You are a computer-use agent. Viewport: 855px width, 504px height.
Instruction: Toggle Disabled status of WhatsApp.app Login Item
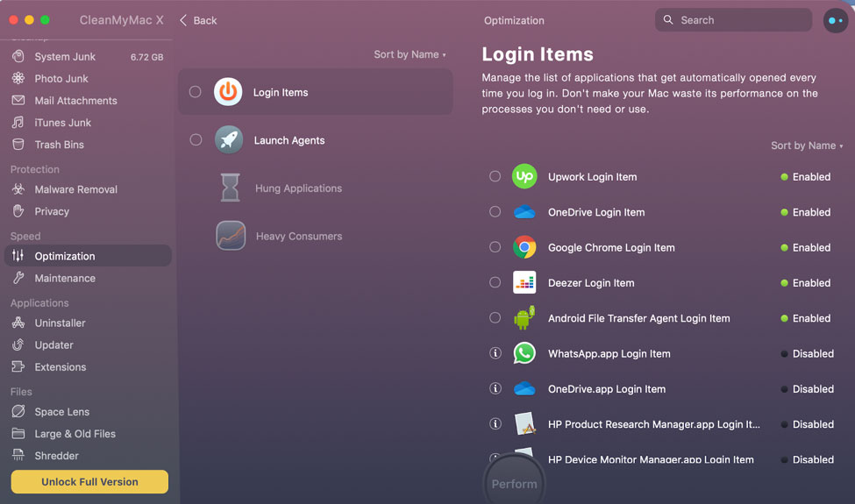click(x=807, y=353)
